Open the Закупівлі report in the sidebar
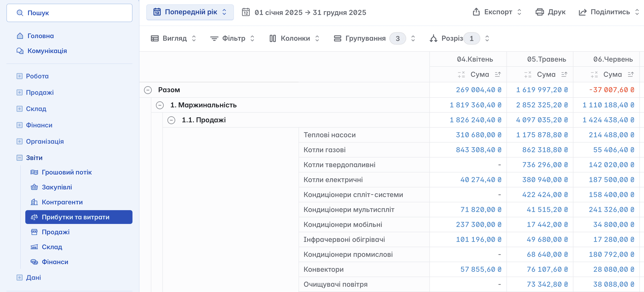This screenshot has width=644, height=292. [57, 187]
